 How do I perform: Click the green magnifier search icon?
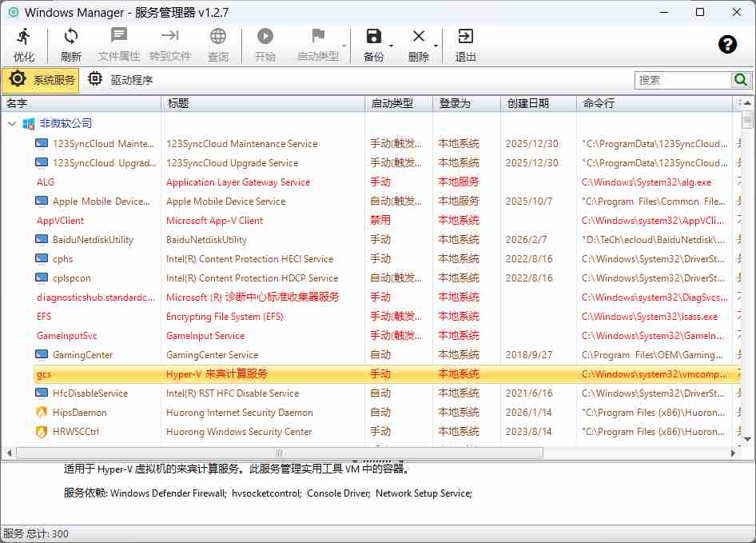(740, 80)
